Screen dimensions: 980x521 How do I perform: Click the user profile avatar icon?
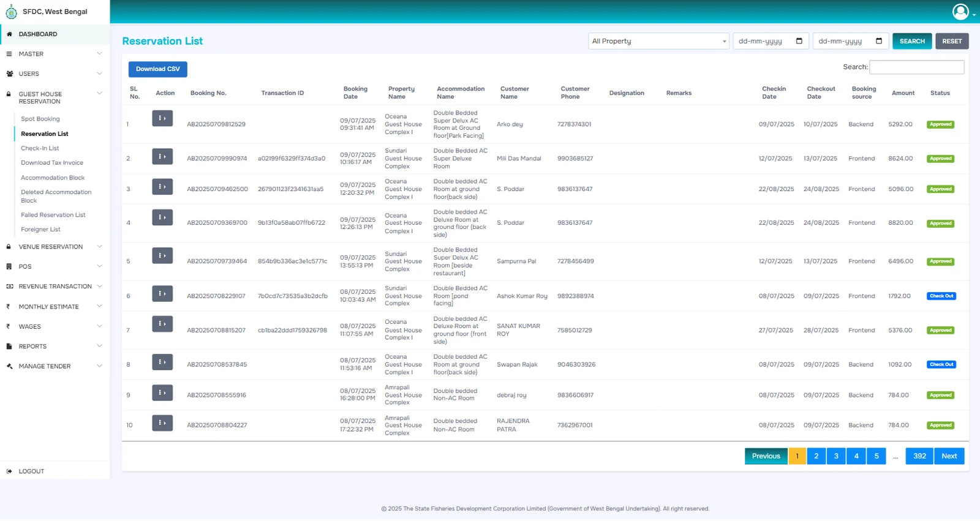click(x=960, y=12)
